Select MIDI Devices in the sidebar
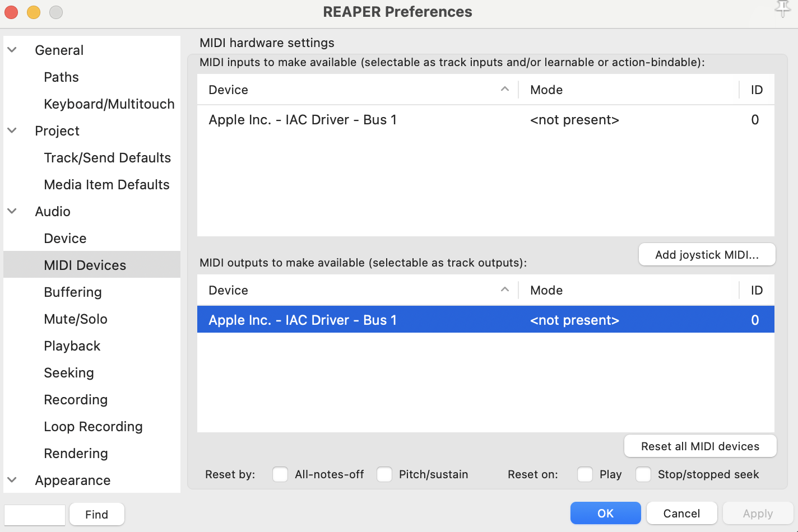The width and height of the screenshot is (798, 532). [x=92, y=264]
